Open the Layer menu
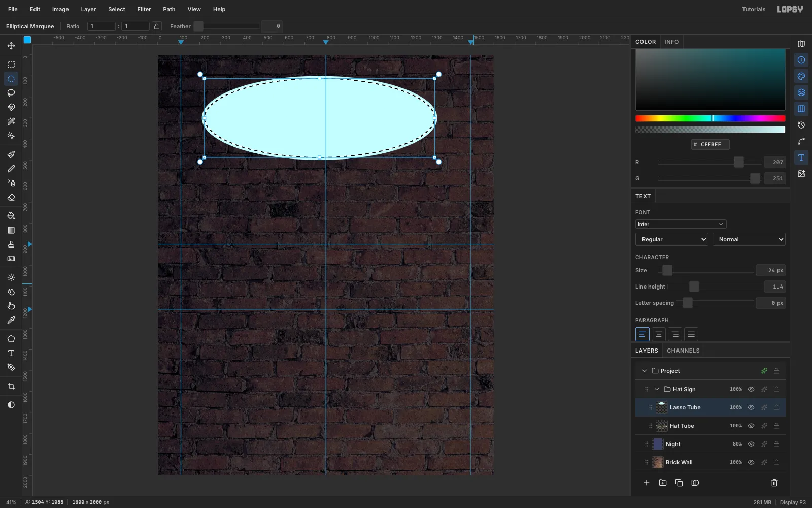 click(x=88, y=9)
